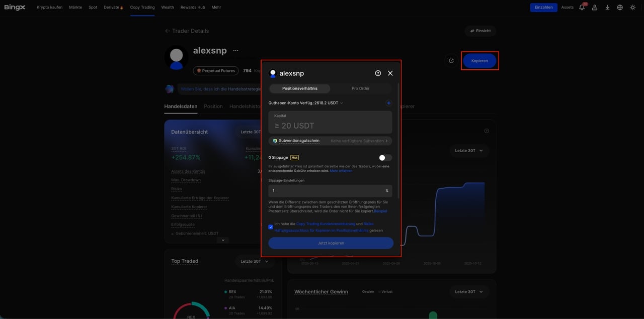The image size is (644, 319).
Task: Open the Mehr erfahren link
Action: [341, 171]
